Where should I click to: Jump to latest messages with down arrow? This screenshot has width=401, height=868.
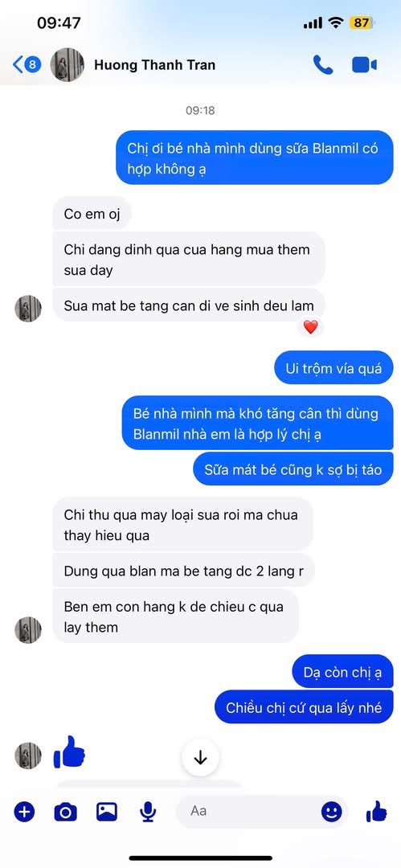pos(200,758)
